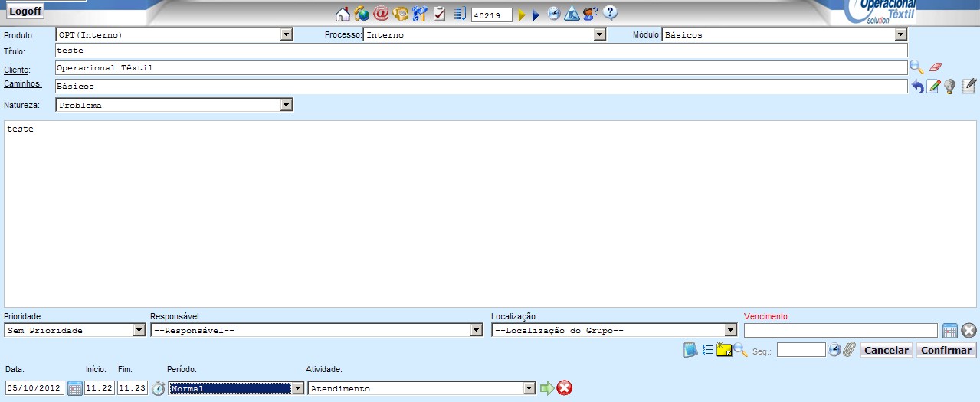
Task: Click the yellow sticky note icon
Action: tap(724, 351)
